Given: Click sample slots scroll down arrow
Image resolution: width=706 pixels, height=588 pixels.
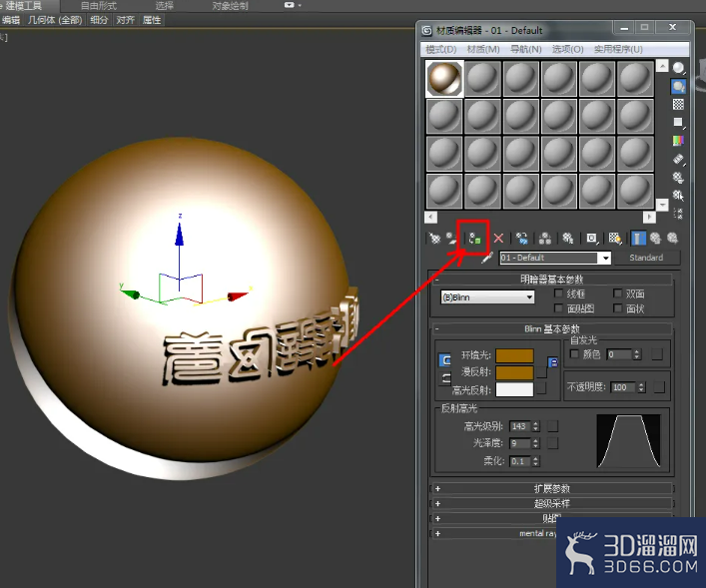Looking at the screenshot, I should click(662, 205).
